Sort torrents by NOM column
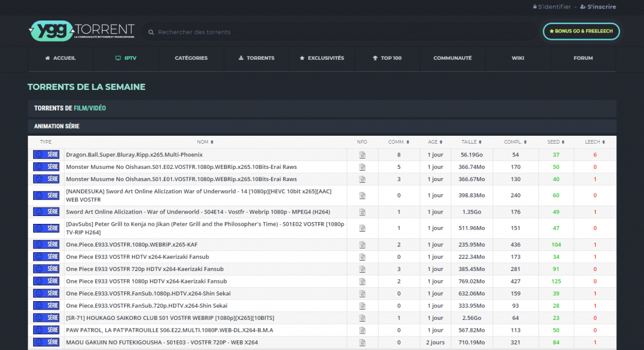Screen dimensions: 644x350 (x=205, y=142)
